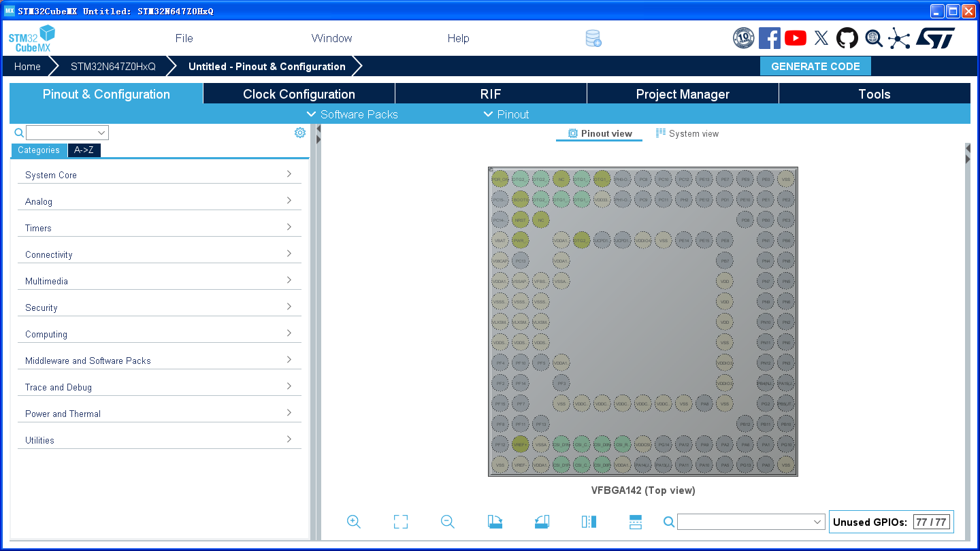The height and width of the screenshot is (551, 980).
Task: Open the Software Packs dropdown
Action: pos(353,114)
